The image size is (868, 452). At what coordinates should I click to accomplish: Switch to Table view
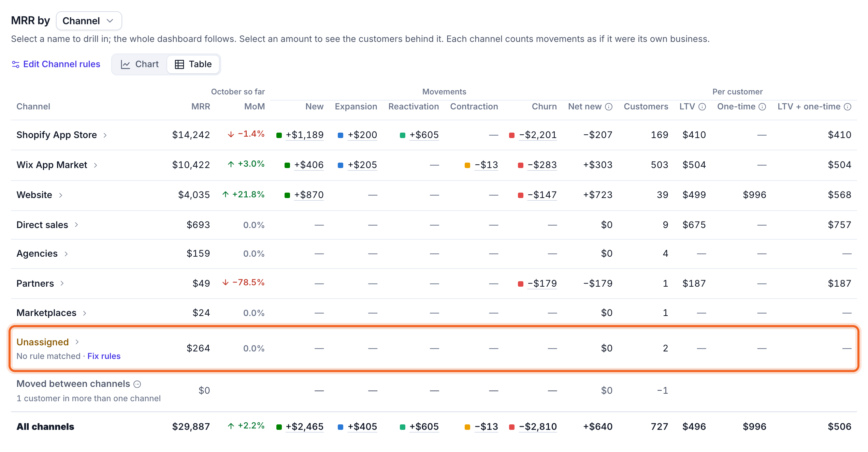click(193, 64)
